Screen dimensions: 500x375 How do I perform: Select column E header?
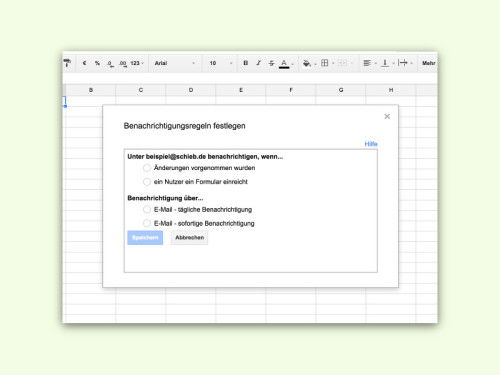[241, 90]
